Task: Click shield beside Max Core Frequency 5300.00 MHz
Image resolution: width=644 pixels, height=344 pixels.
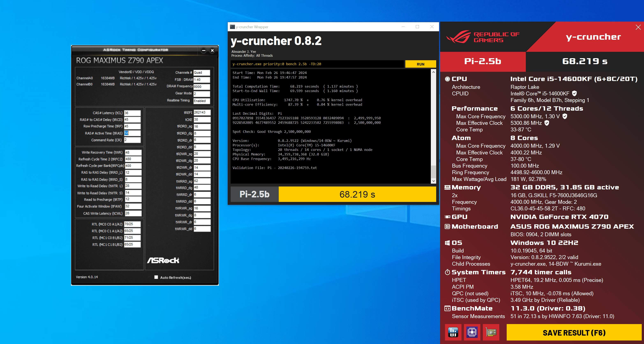Action: pyautogui.click(x=565, y=116)
